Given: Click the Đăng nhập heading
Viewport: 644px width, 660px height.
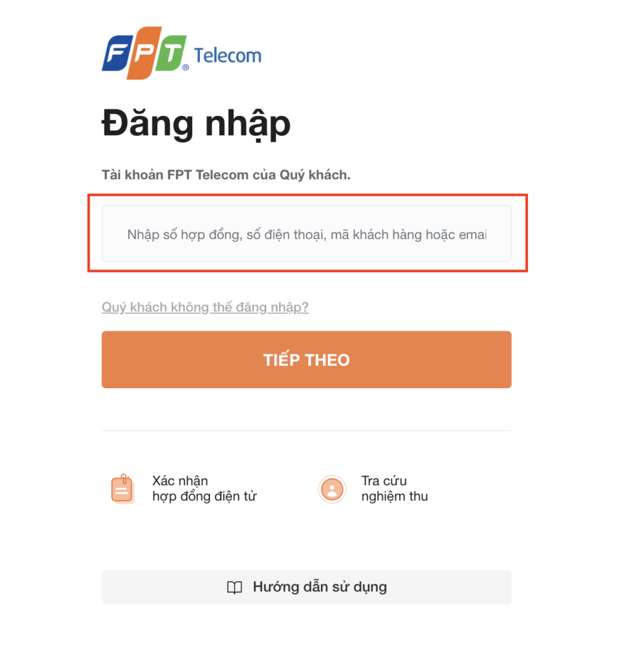Looking at the screenshot, I should (x=196, y=124).
